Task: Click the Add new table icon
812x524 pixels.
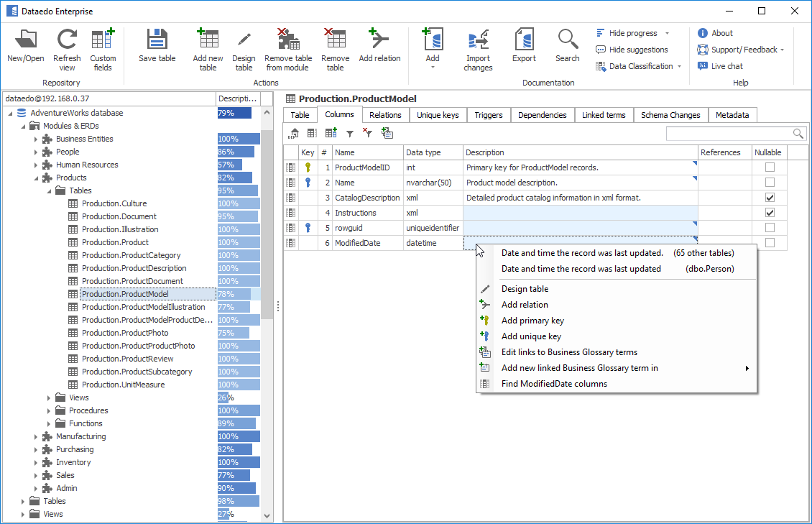Action: 208,40
